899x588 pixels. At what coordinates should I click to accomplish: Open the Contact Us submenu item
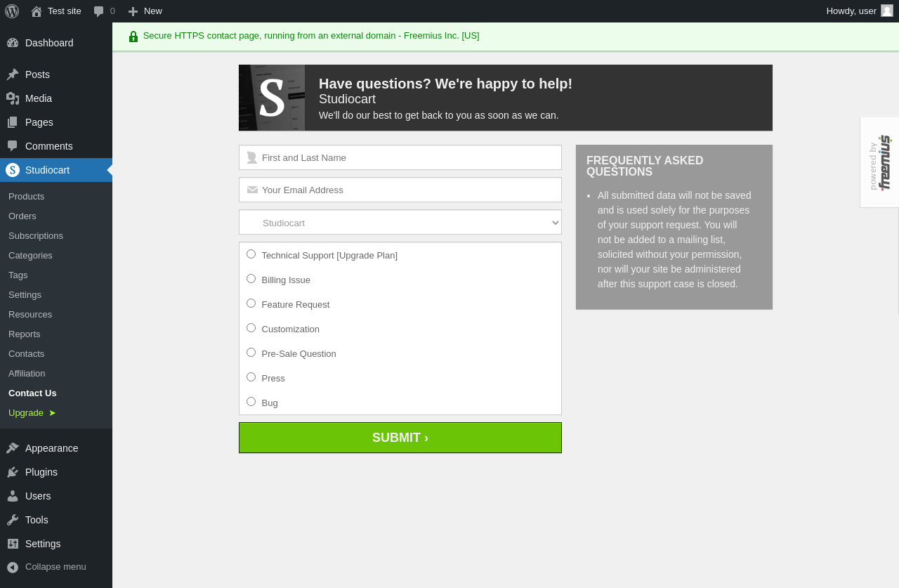click(56, 393)
